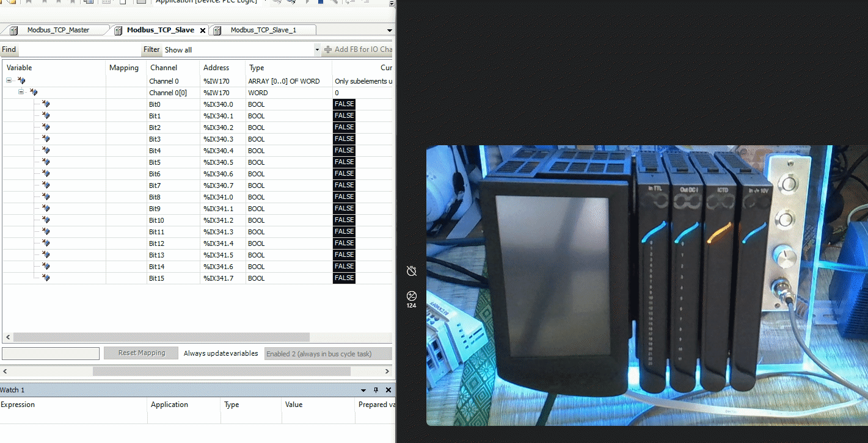Image resolution: width=868 pixels, height=443 pixels.
Task: Click the Bit6 variable icon
Action: (x=46, y=174)
